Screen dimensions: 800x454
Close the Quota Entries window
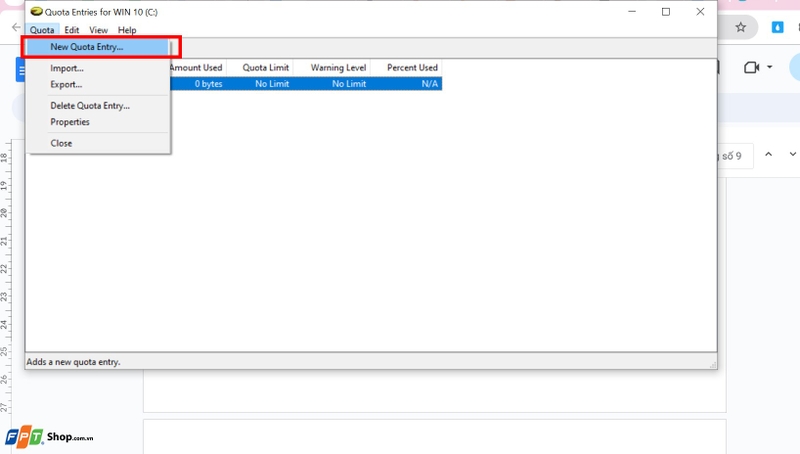pyautogui.click(x=700, y=11)
